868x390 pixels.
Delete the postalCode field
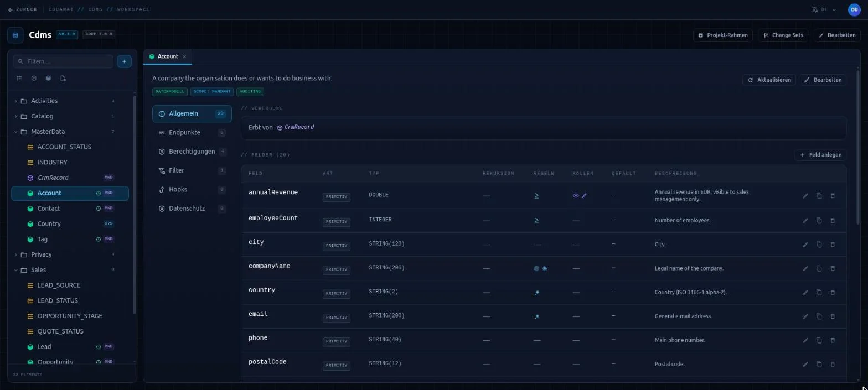pos(832,365)
